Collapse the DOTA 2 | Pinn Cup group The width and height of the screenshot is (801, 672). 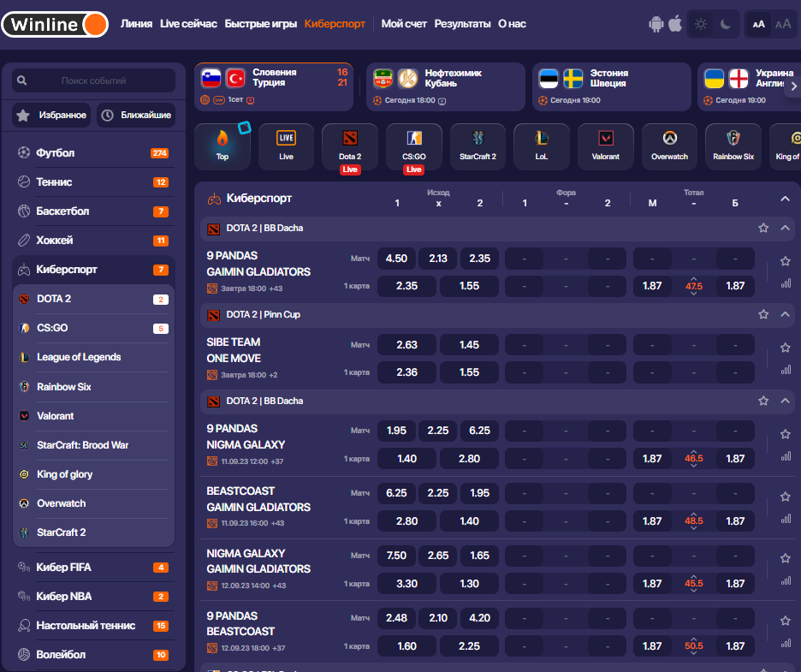[x=785, y=314]
